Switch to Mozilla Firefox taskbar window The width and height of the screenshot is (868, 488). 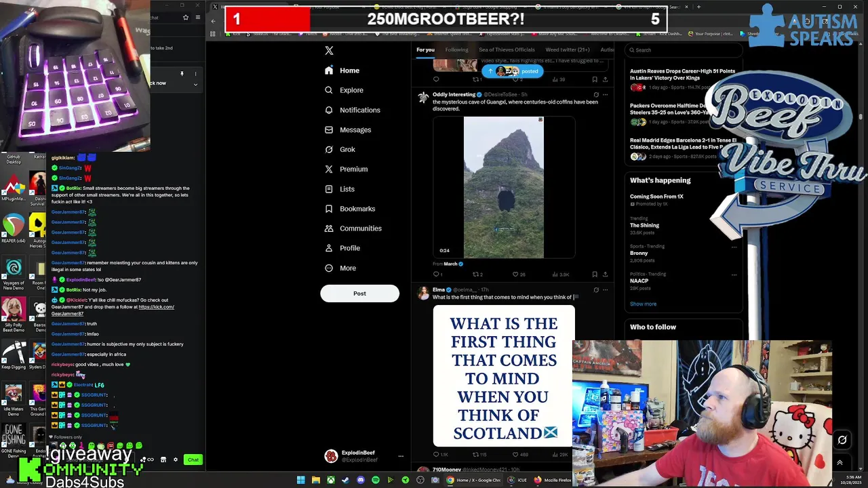[x=553, y=480]
